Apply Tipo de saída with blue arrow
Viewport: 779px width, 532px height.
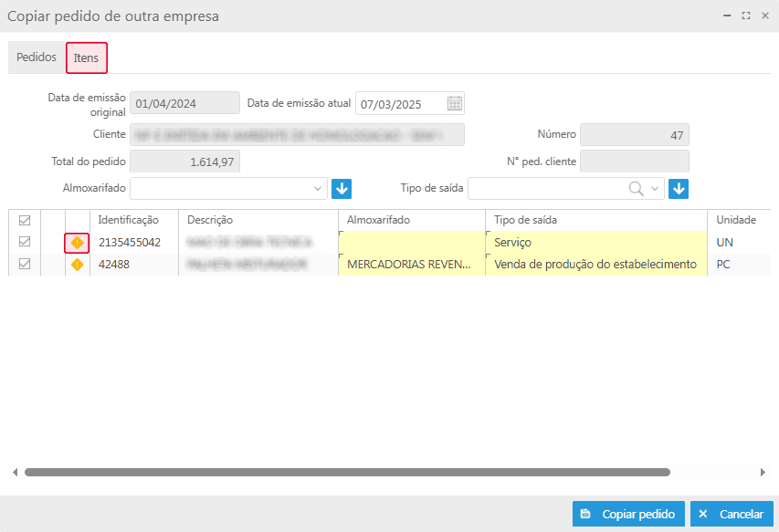coord(678,189)
